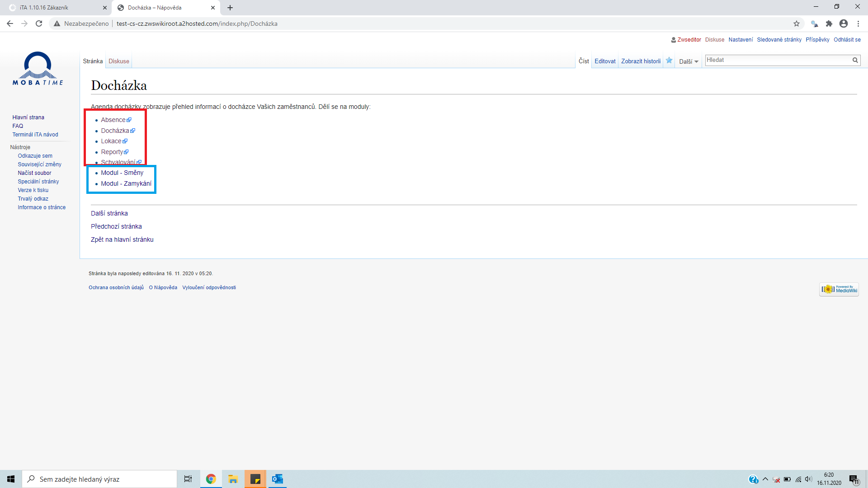Expand the Další dropdown menu
The image size is (868, 488).
coord(688,61)
